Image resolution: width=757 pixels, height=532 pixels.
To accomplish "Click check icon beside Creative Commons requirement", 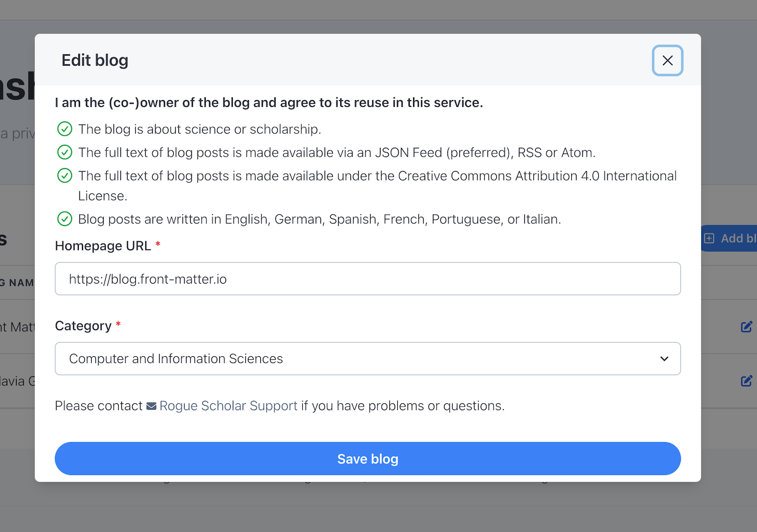I will 65,176.
